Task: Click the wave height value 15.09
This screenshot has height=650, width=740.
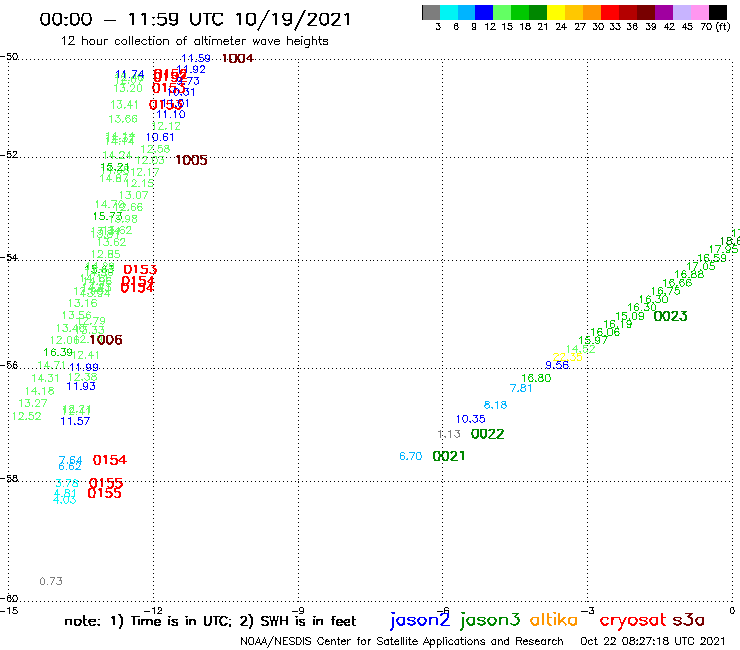Action: [x=630, y=316]
